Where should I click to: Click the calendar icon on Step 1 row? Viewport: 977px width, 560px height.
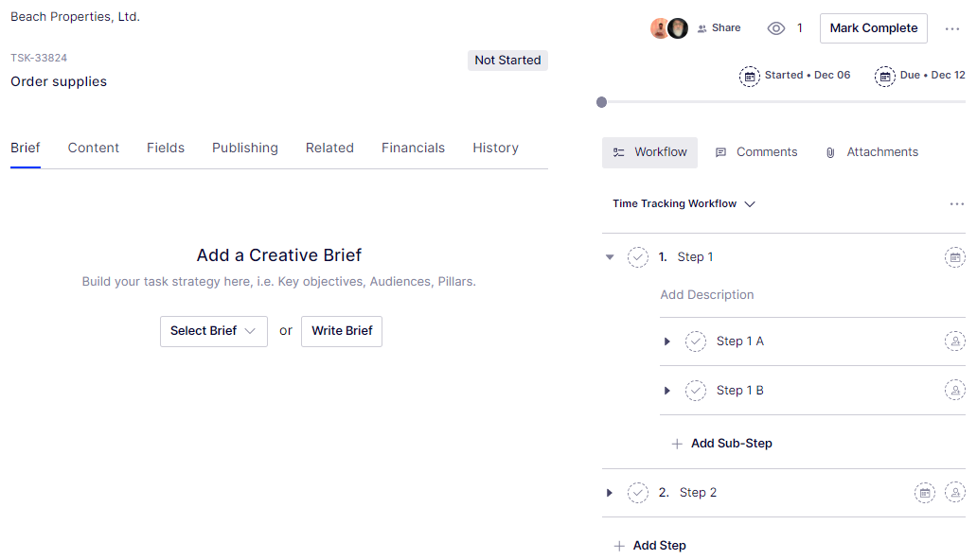954,257
